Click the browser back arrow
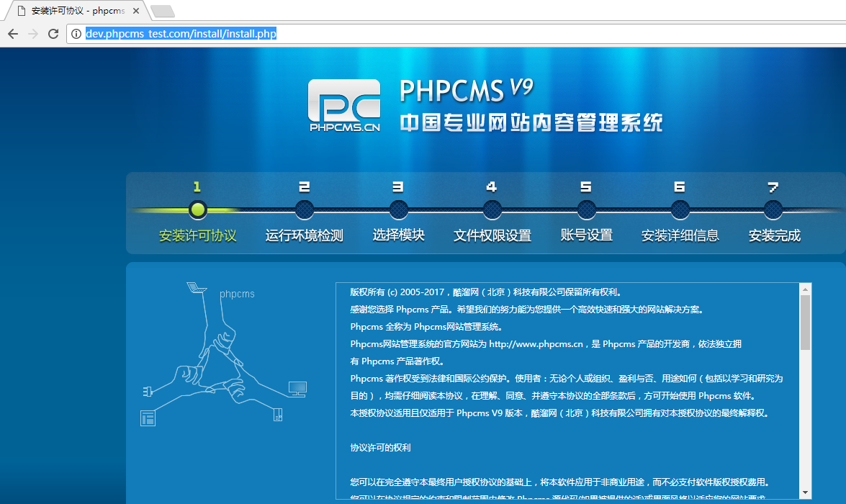This screenshot has width=846, height=504. tap(13, 34)
